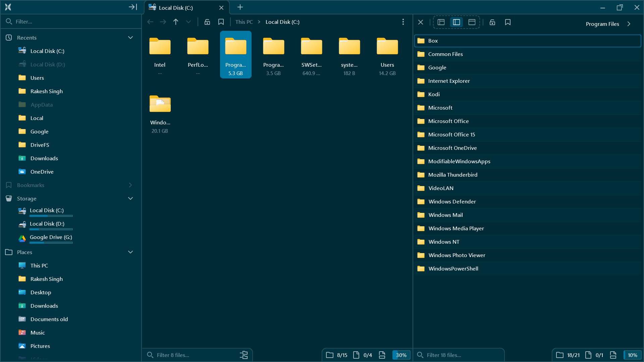Open the navigation history chevron dropdown
The width and height of the screenshot is (644, 362).
(x=188, y=22)
